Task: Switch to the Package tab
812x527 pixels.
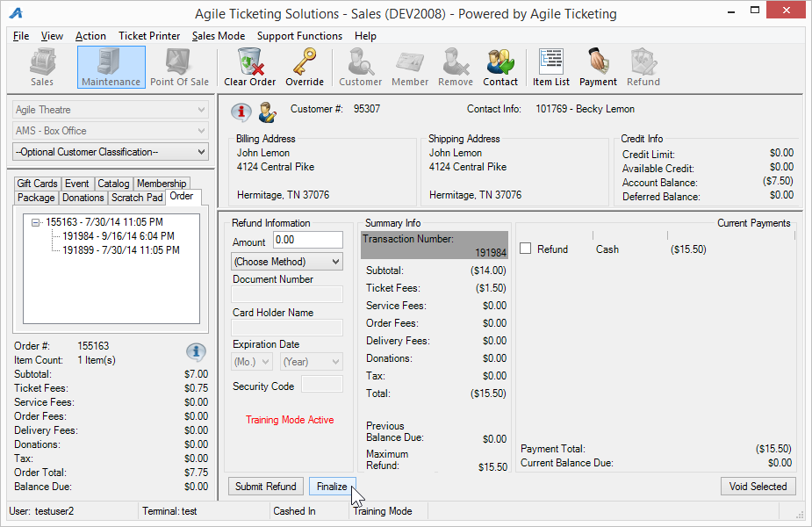Action: click(36, 198)
